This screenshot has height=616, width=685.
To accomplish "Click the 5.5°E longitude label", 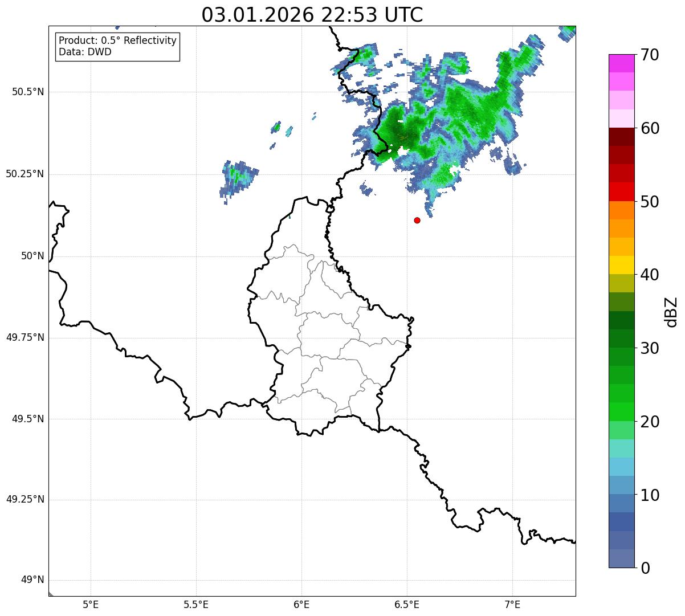I will click(x=196, y=605).
